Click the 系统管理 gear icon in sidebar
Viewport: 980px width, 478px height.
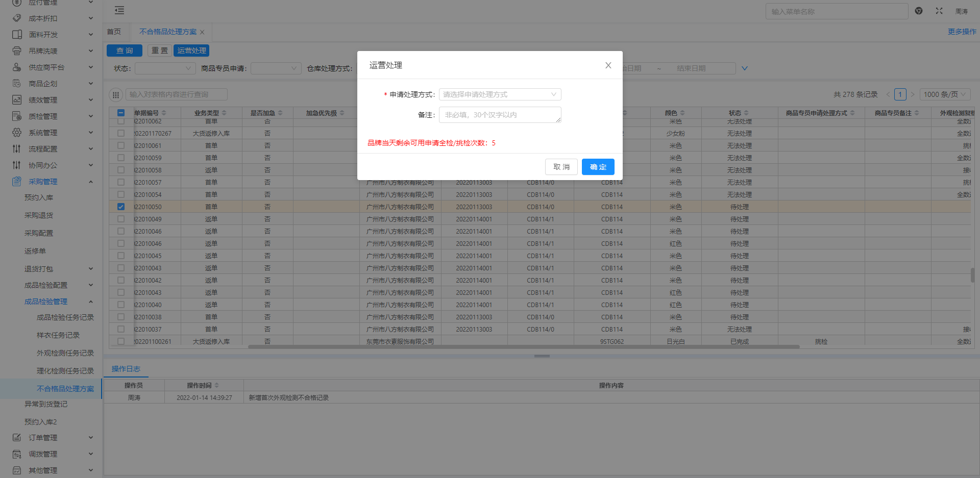(17, 133)
